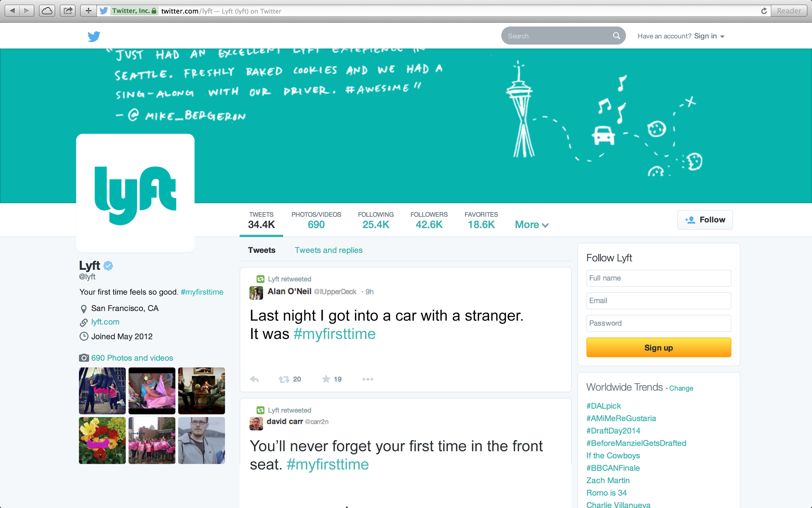Open the lyft.com profile link
812x508 pixels.
point(105,322)
